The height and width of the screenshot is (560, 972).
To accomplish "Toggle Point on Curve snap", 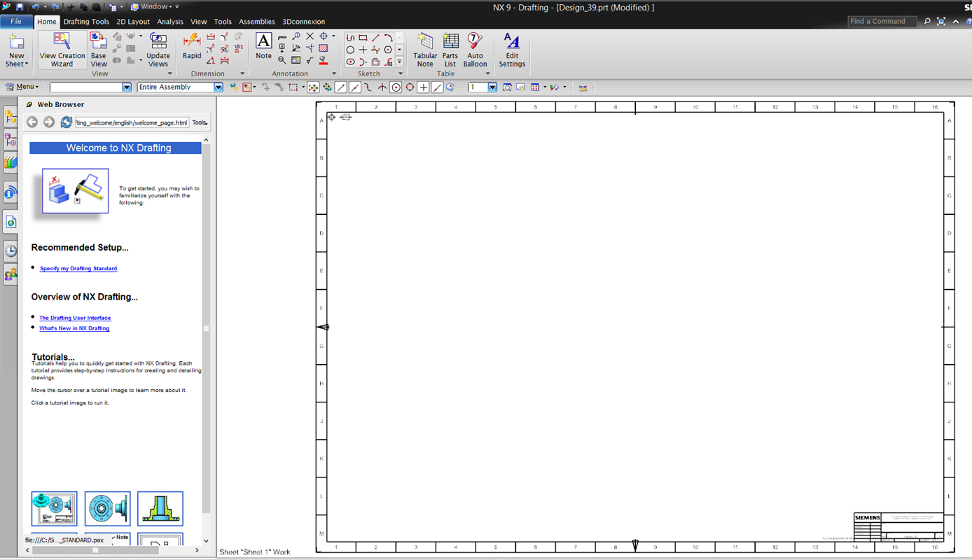I will click(x=438, y=87).
